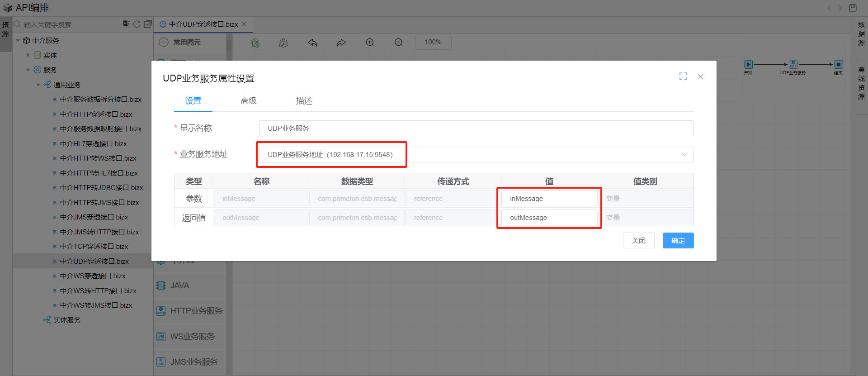Screen dimensions: 868x376
Task: Refresh the resource tree
Action: pos(137,24)
